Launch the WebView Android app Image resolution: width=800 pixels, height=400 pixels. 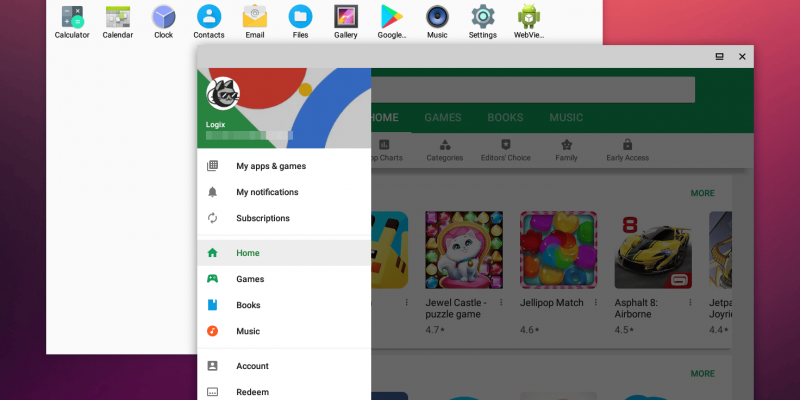(x=529, y=21)
